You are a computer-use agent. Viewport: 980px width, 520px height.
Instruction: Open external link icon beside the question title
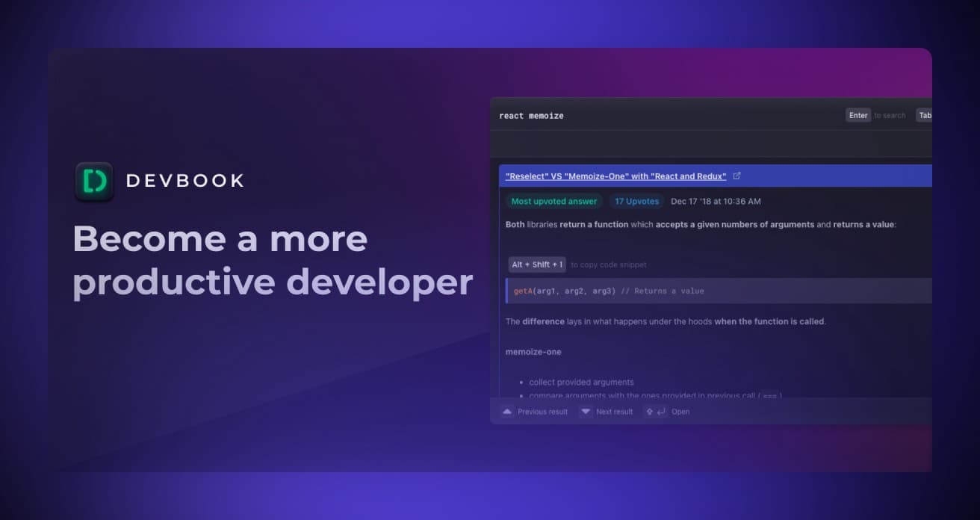point(737,176)
